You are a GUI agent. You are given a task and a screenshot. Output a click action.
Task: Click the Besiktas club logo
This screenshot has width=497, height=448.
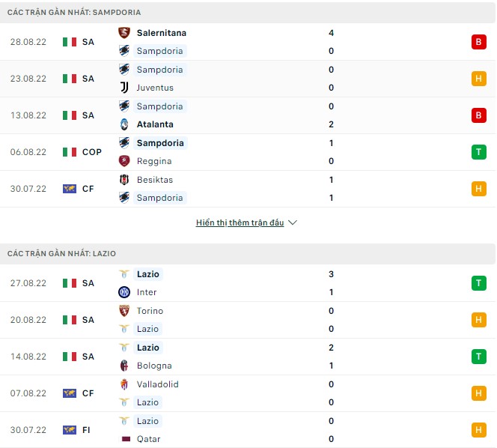124,180
